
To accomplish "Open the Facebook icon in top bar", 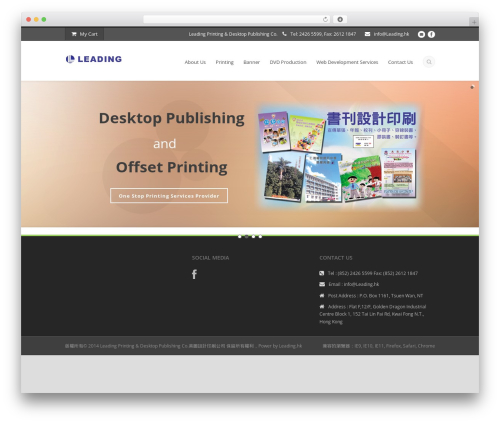I will click(431, 34).
